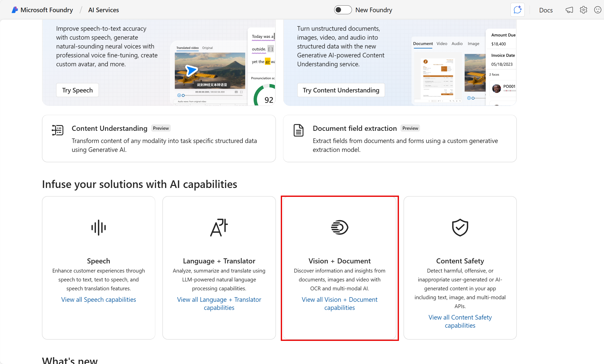
Task: Open the Copilot assistant icon top right
Action: 517,10
